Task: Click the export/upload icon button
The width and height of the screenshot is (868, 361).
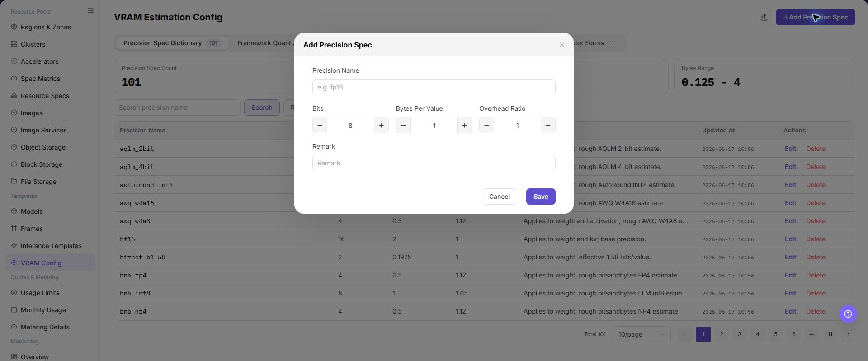Action: tap(764, 17)
